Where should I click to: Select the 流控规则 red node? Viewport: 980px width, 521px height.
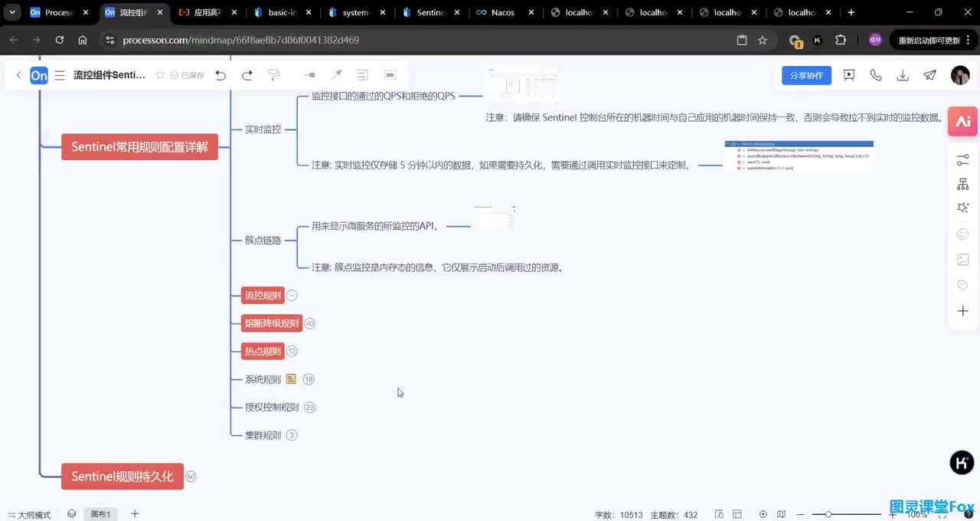click(x=262, y=296)
